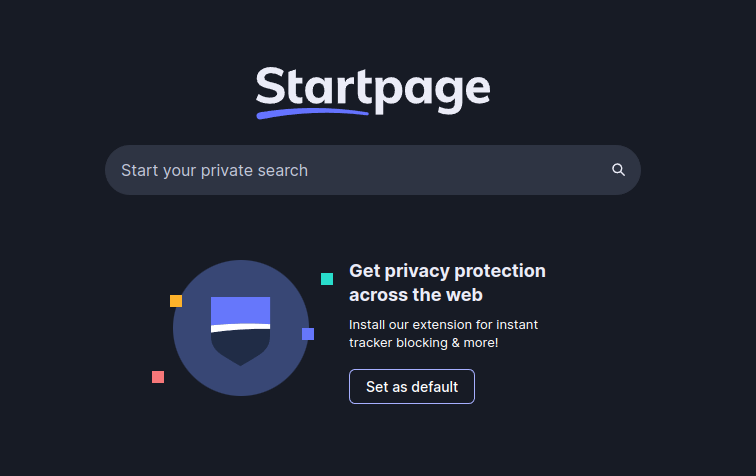Screen dimensions: 756x476
Task: Click the letter S in Startpage logo
Action: (271, 85)
